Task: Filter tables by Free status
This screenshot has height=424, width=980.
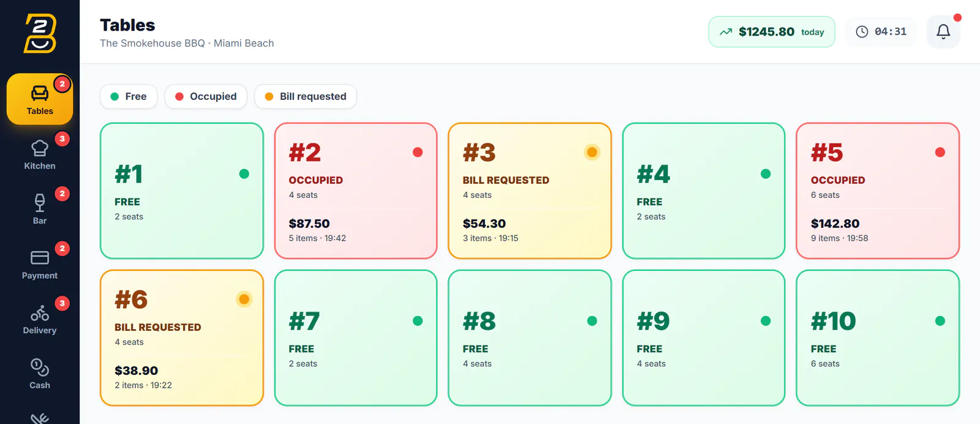Action: [129, 96]
